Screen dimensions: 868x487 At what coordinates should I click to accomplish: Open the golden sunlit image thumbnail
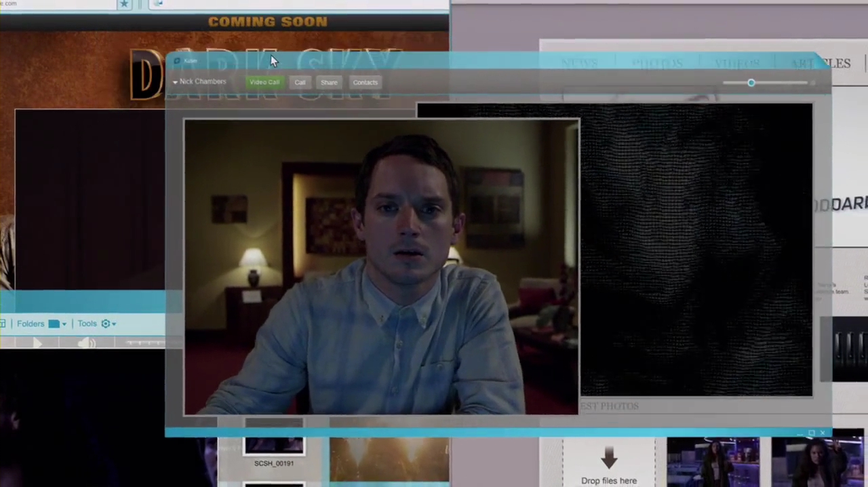[389, 459]
